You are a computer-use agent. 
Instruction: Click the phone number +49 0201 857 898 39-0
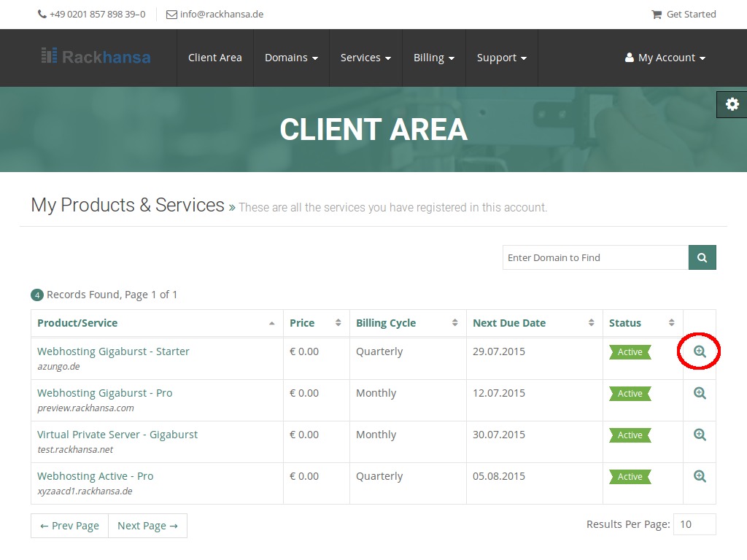[x=98, y=15]
